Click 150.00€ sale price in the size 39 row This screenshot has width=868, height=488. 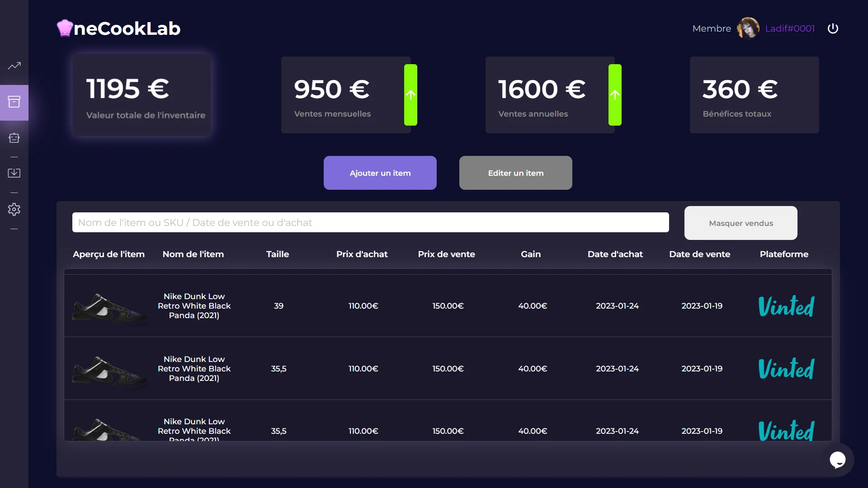coord(448,306)
